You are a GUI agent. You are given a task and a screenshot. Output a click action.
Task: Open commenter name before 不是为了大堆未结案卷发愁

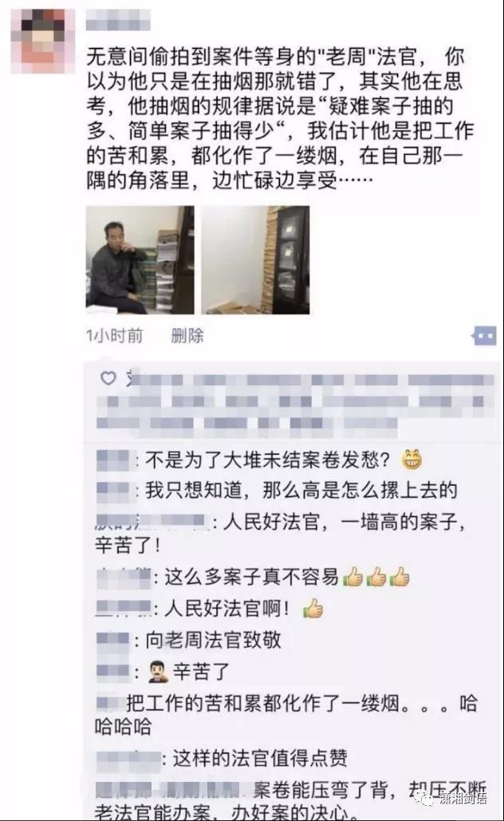pyautogui.click(x=113, y=460)
